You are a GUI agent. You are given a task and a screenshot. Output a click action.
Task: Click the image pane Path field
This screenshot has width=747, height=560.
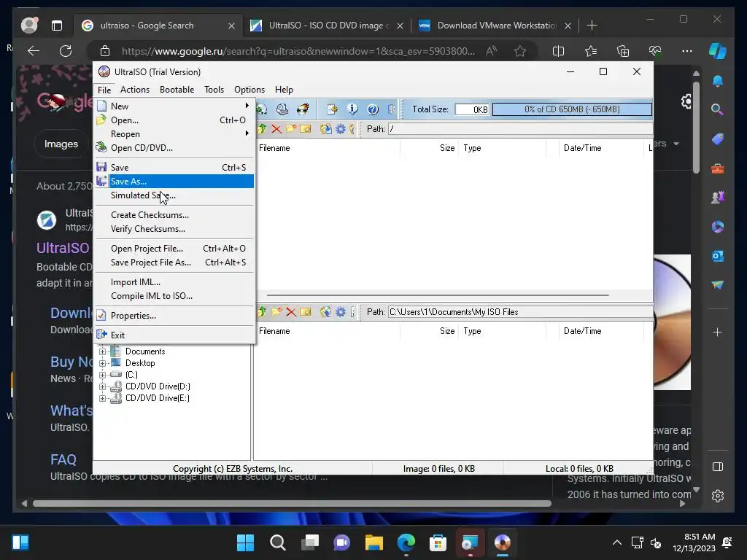pos(520,129)
